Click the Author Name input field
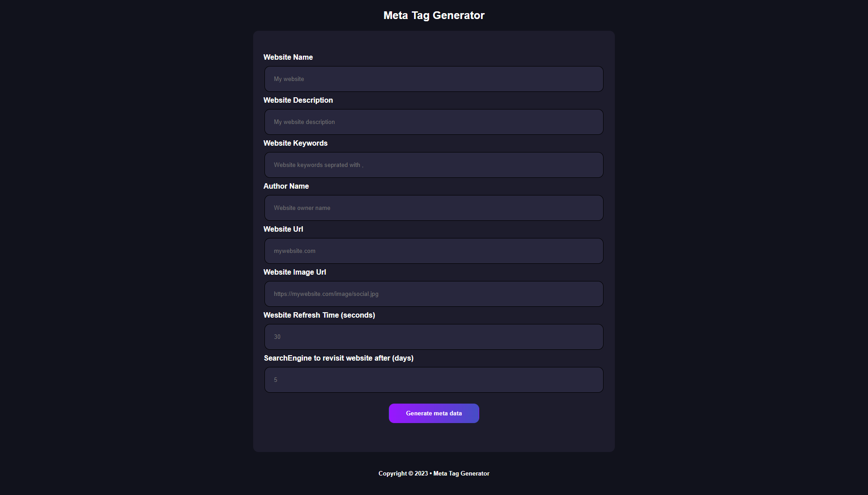Screen dimensions: 868x495 pos(433,208)
